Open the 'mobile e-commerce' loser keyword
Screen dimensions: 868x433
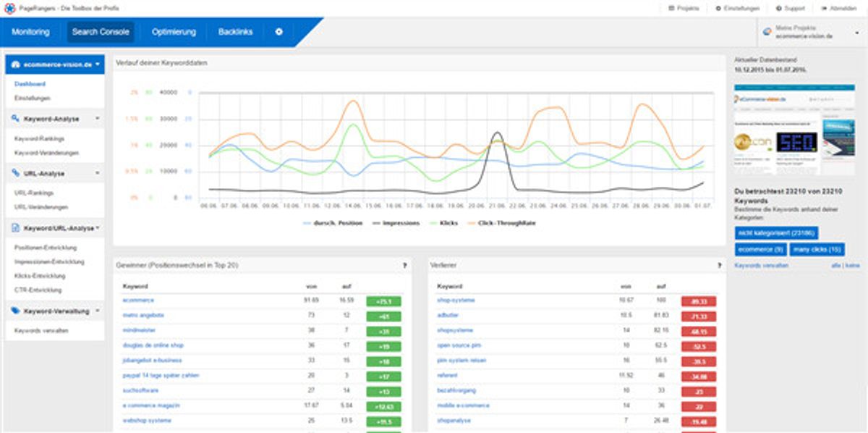pos(461,405)
